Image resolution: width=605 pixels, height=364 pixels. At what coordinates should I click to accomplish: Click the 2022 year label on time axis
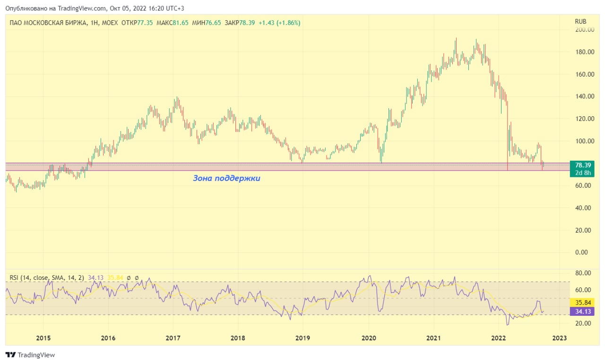point(499,338)
